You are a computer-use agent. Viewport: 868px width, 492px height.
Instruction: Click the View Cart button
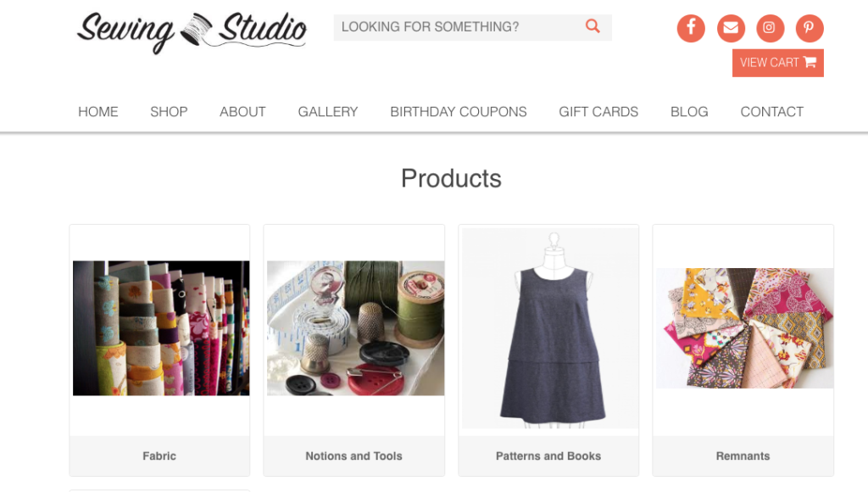click(778, 63)
